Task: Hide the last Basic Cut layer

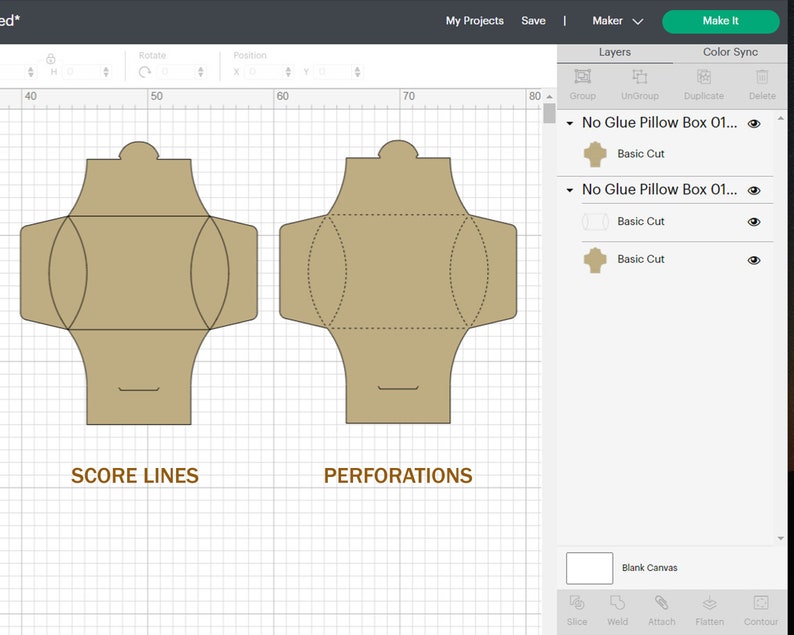Action: point(753,260)
